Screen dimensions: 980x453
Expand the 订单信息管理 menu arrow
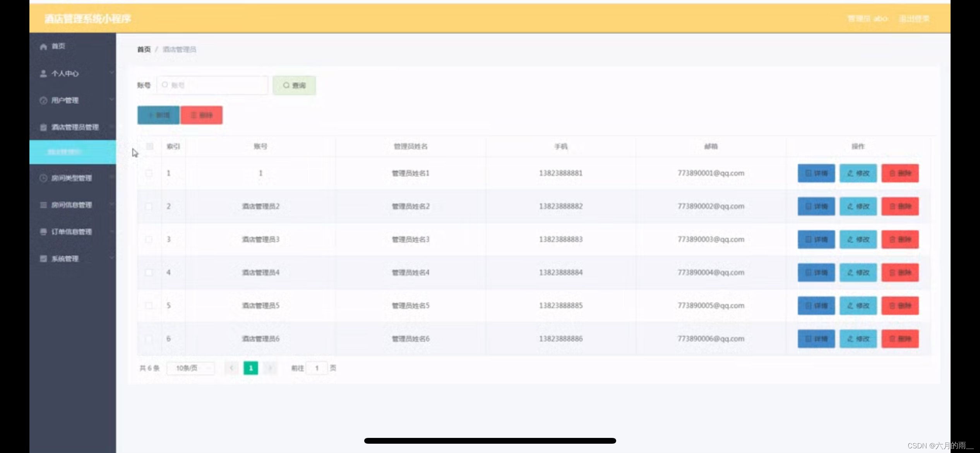coord(111,231)
